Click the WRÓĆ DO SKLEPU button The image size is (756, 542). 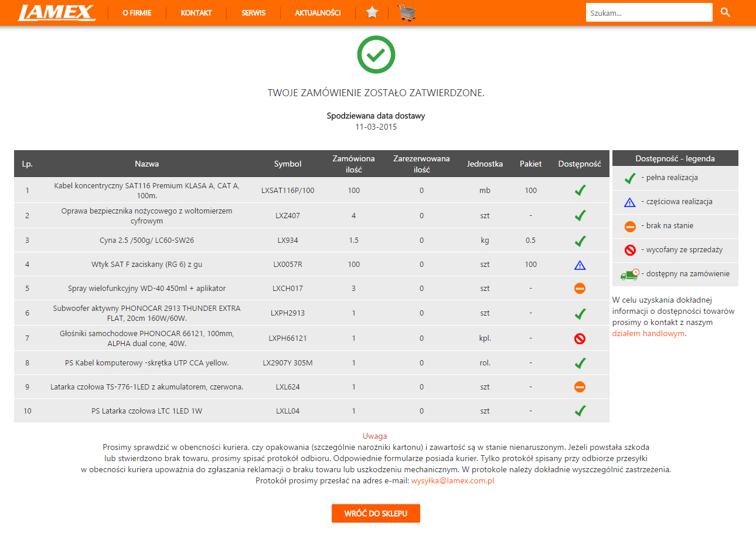pyautogui.click(x=376, y=513)
